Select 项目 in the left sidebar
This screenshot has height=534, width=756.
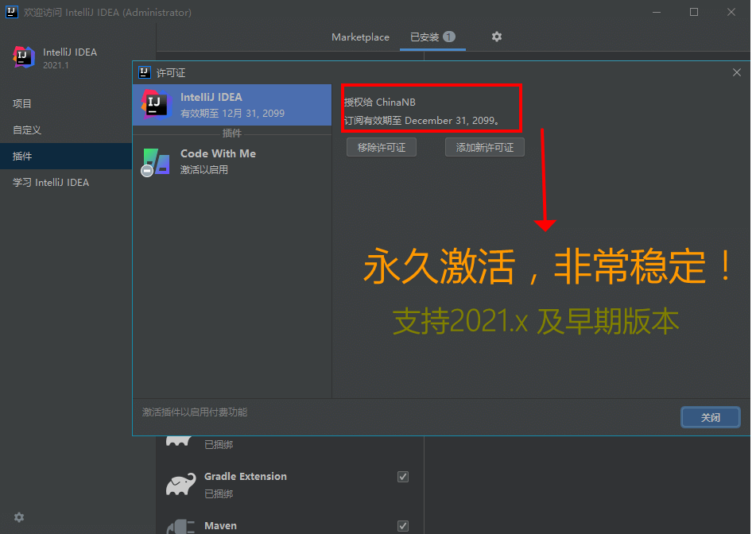click(23, 103)
